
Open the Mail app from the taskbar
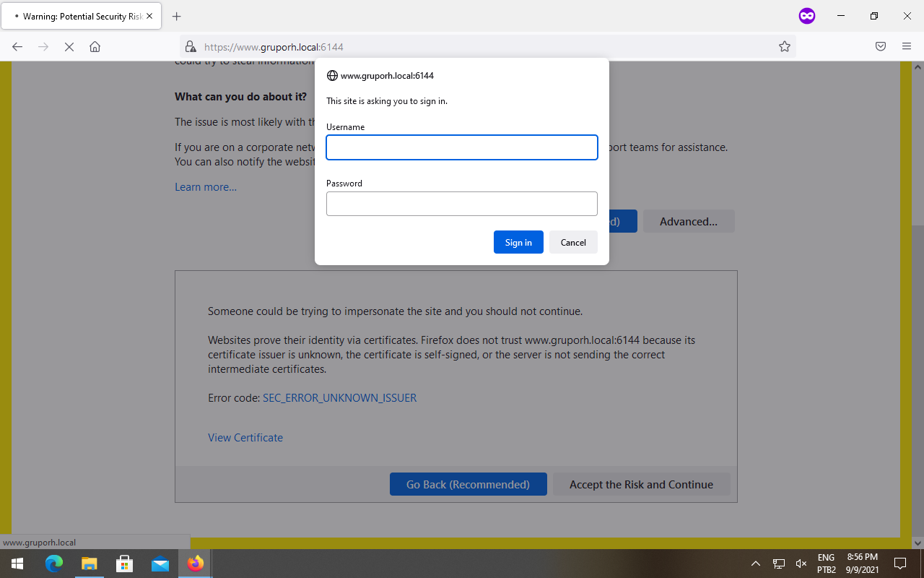click(x=160, y=564)
